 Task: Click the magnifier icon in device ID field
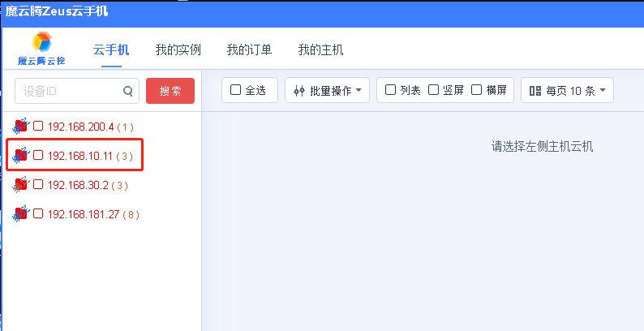[128, 91]
